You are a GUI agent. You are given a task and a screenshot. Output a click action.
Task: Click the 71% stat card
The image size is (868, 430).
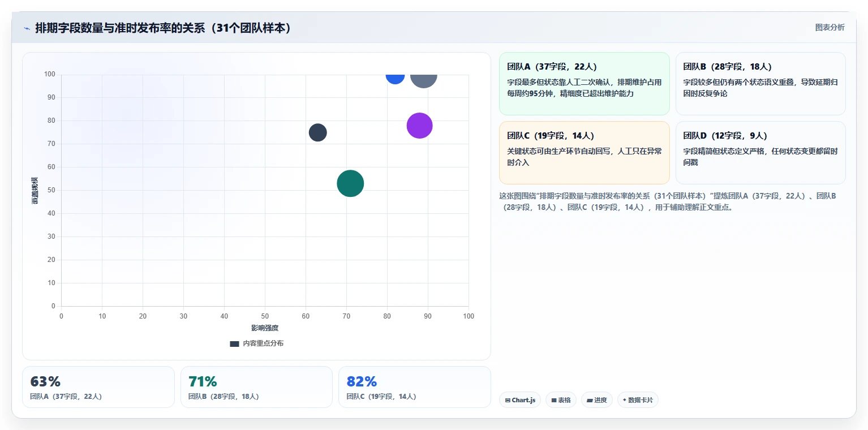(x=256, y=387)
